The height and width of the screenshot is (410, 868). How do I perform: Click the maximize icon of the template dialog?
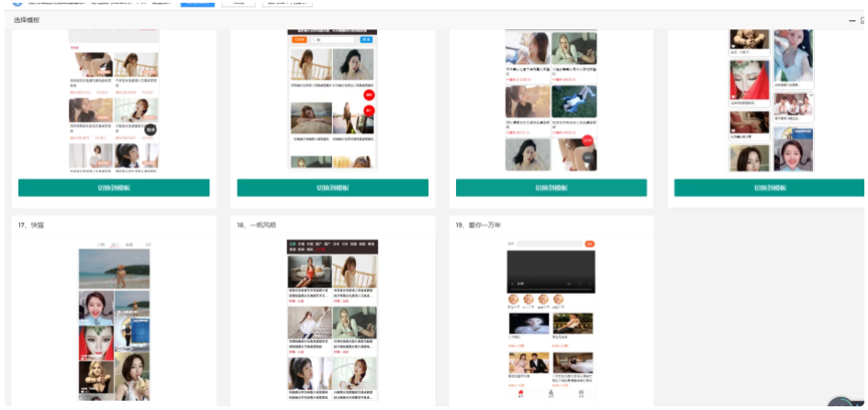tap(863, 20)
